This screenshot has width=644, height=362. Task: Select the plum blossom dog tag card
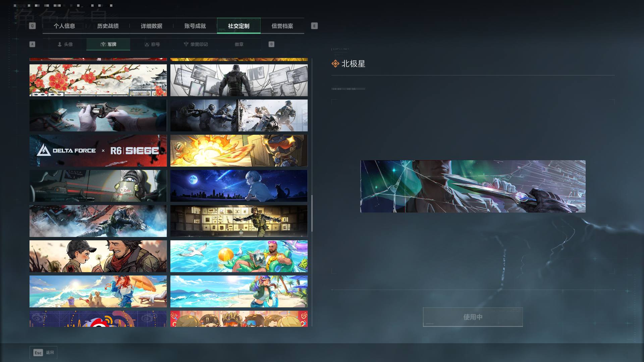98,80
